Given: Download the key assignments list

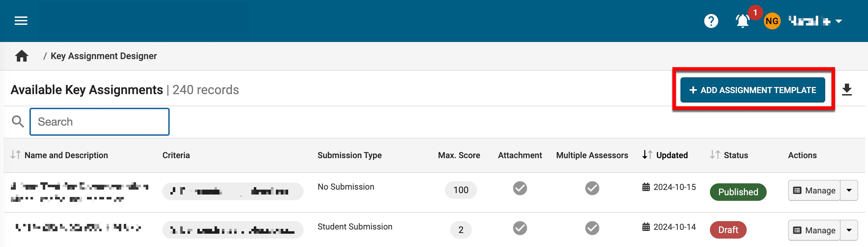Looking at the screenshot, I should click(x=847, y=90).
